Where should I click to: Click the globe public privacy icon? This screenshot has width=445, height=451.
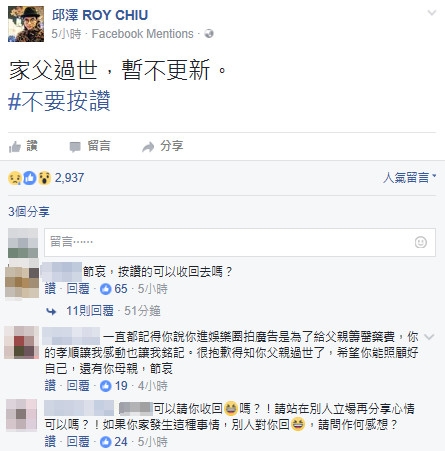click(x=209, y=34)
